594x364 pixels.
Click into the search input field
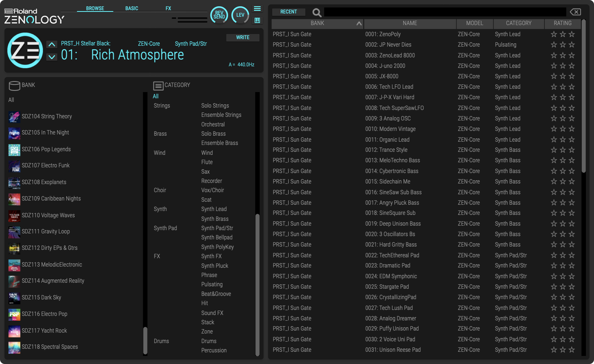click(x=445, y=12)
